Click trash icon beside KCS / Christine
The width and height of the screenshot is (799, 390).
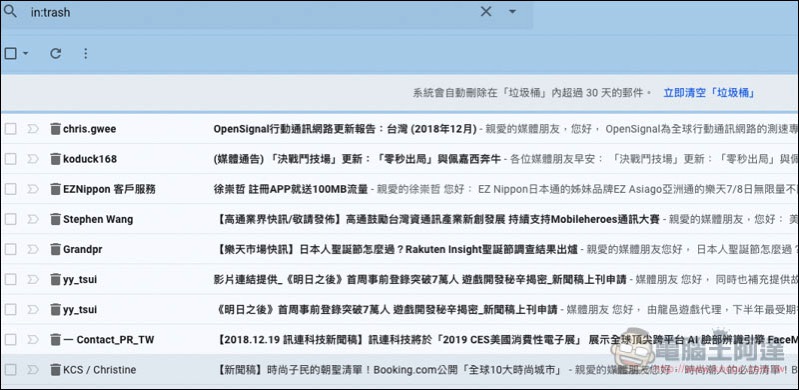click(55, 370)
